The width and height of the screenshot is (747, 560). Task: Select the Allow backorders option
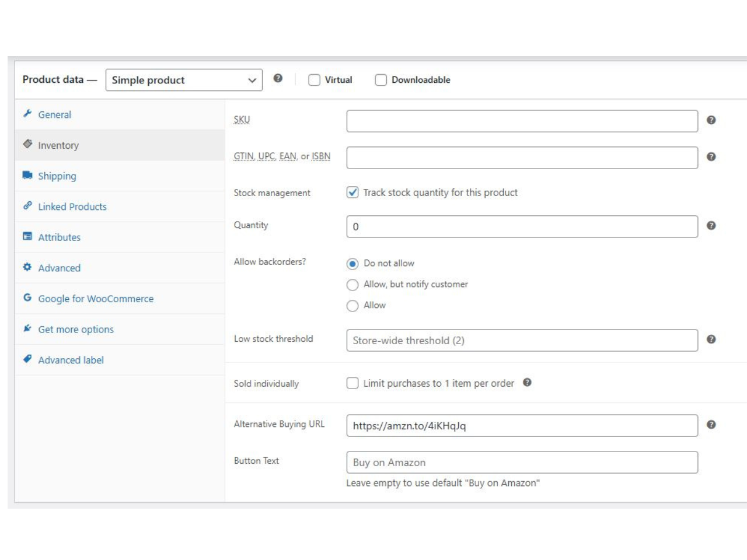[352, 305]
